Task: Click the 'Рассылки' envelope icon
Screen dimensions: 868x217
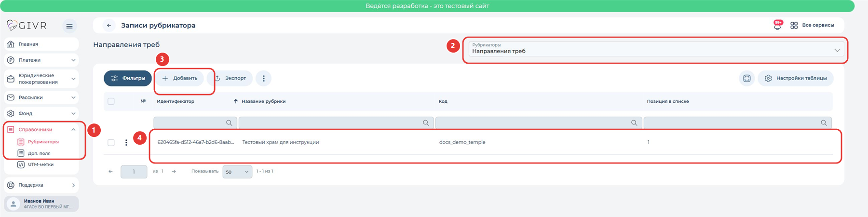Action: pos(11,97)
